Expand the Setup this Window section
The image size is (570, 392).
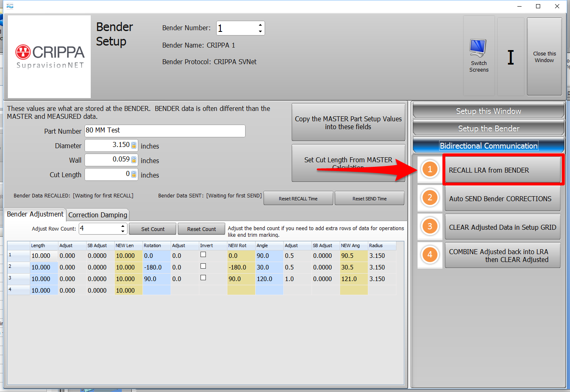[488, 111]
